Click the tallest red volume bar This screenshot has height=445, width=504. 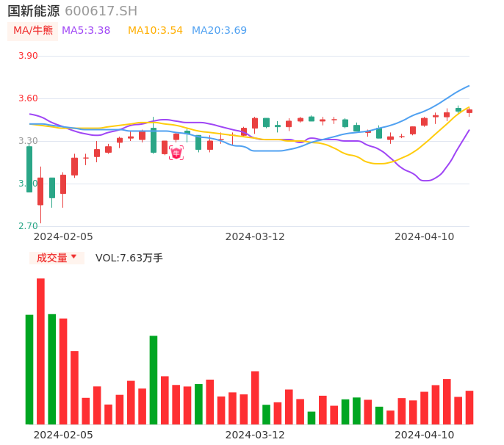(x=40, y=351)
